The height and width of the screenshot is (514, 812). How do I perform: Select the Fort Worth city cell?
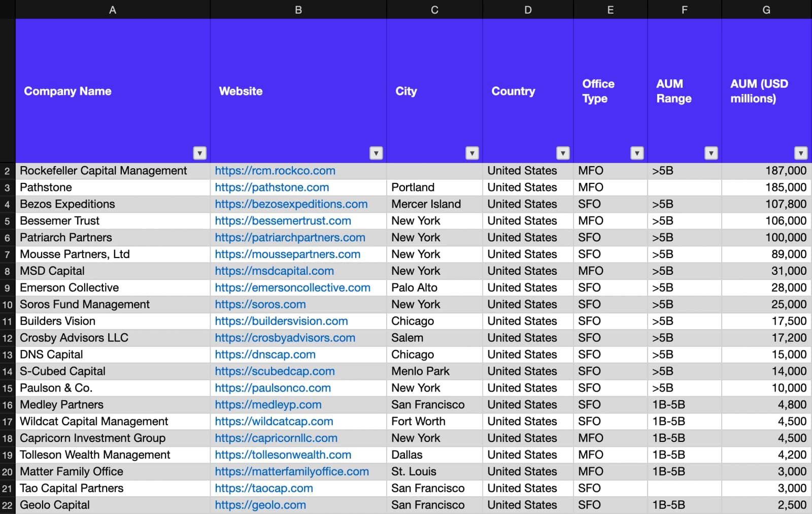point(434,422)
